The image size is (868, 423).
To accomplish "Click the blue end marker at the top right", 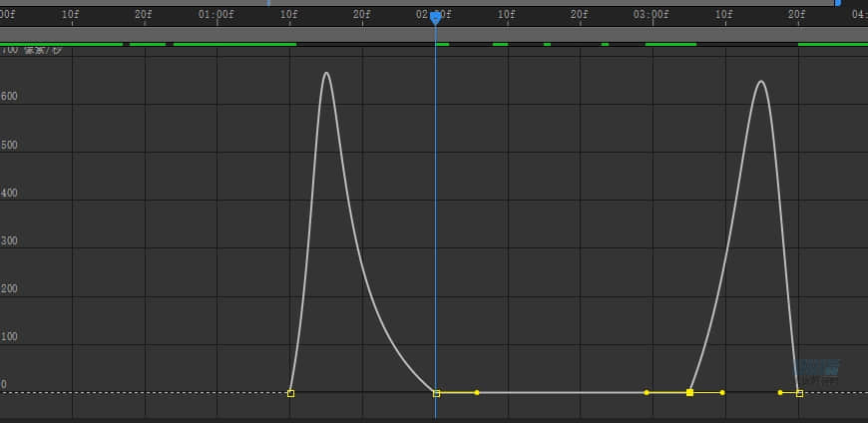I will [x=837, y=3].
